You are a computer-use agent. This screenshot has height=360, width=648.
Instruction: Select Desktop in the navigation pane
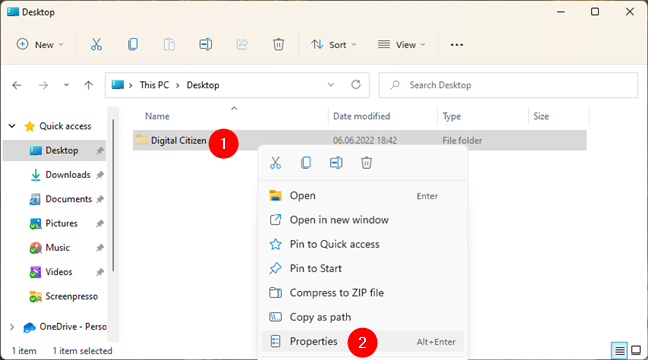tap(54, 150)
